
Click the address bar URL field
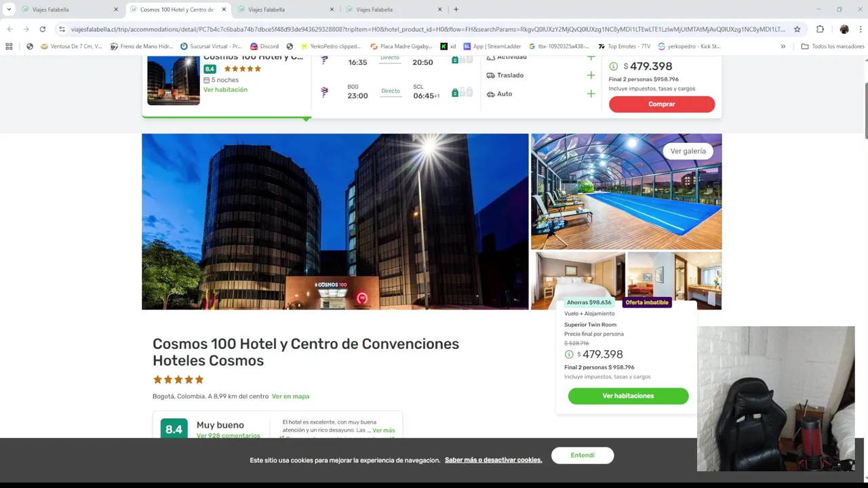tap(427, 29)
